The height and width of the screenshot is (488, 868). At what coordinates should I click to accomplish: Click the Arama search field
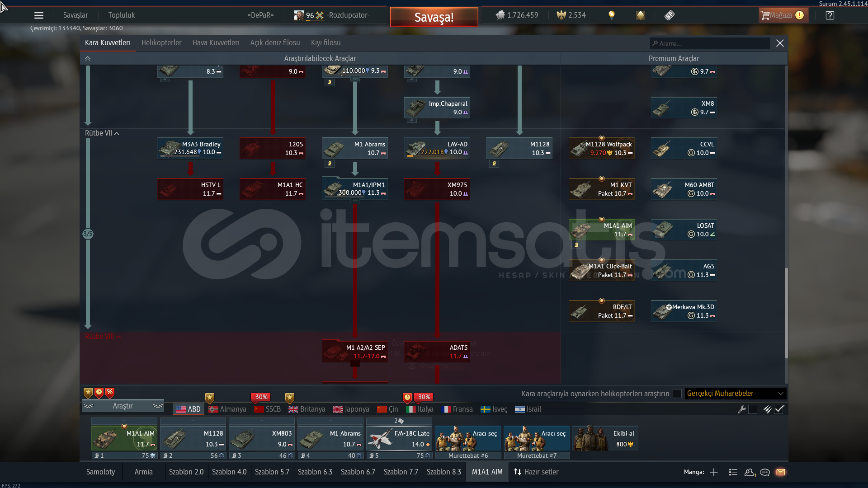pyautogui.click(x=710, y=43)
